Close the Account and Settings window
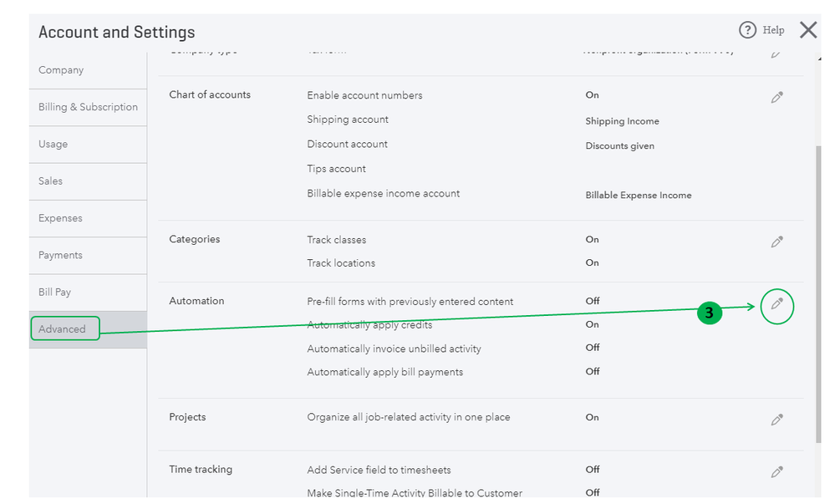Screen dimensions: 835x504 click(808, 30)
